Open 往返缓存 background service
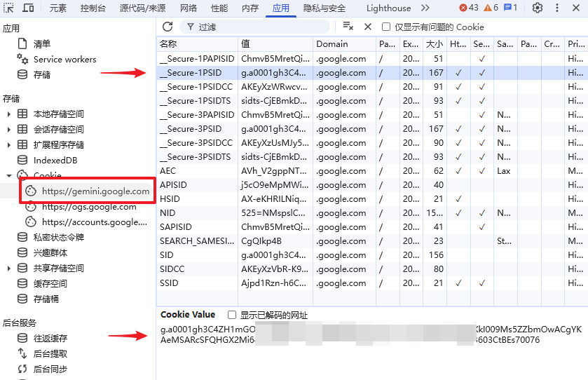The width and height of the screenshot is (588, 380). [50, 338]
